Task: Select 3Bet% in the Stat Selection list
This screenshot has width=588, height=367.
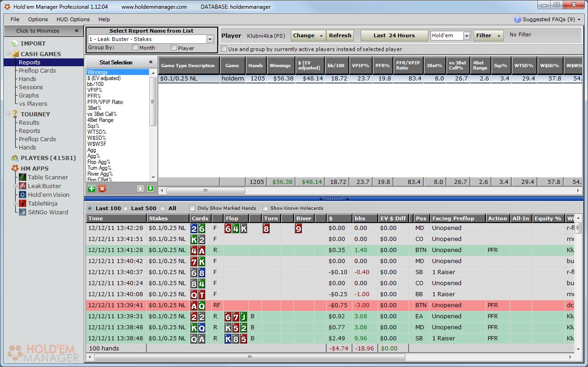Action: [94, 108]
